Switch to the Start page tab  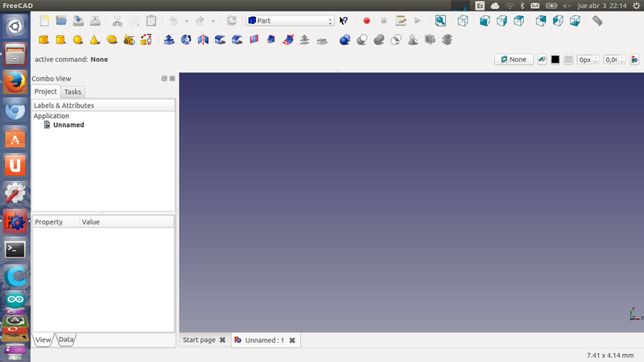[x=199, y=340]
